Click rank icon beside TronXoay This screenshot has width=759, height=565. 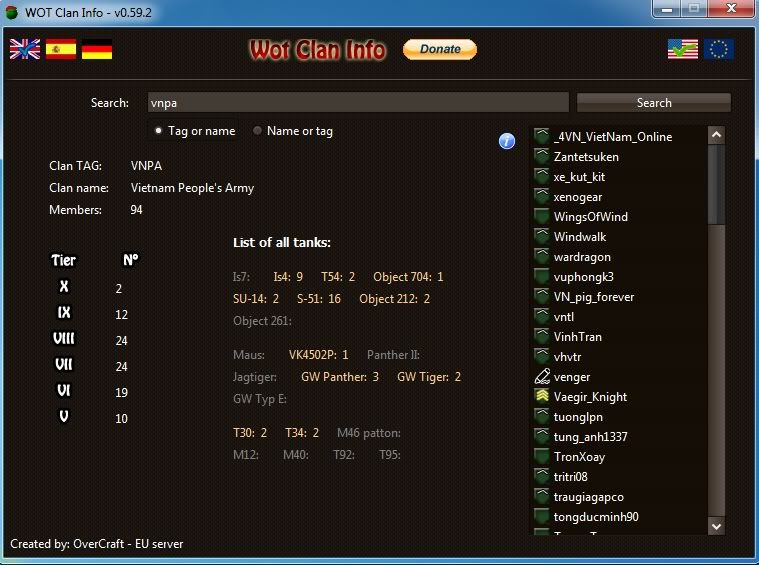(542, 457)
